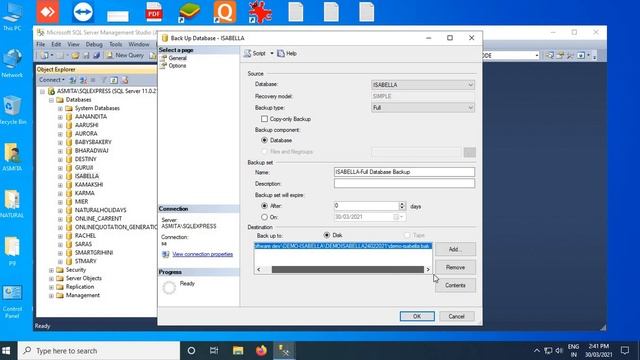The image size is (640, 360).
Task: Open TeamViewer desktop icon
Action: (83, 11)
